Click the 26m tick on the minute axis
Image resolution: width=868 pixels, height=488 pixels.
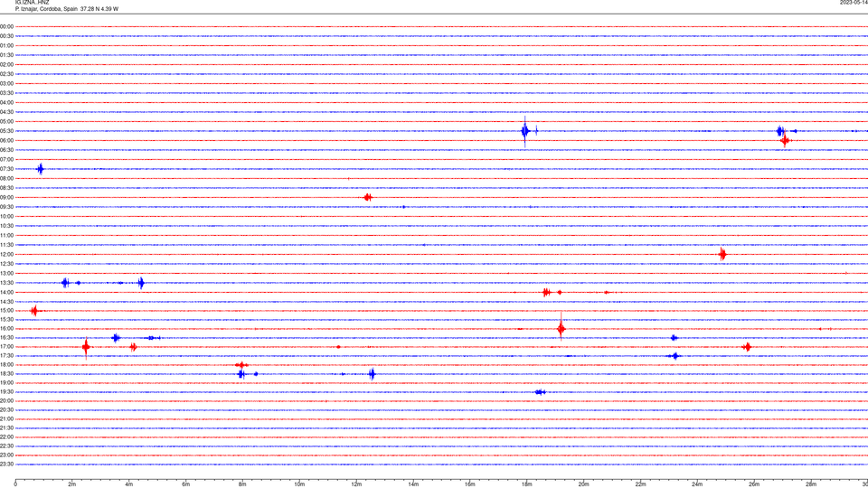point(754,484)
